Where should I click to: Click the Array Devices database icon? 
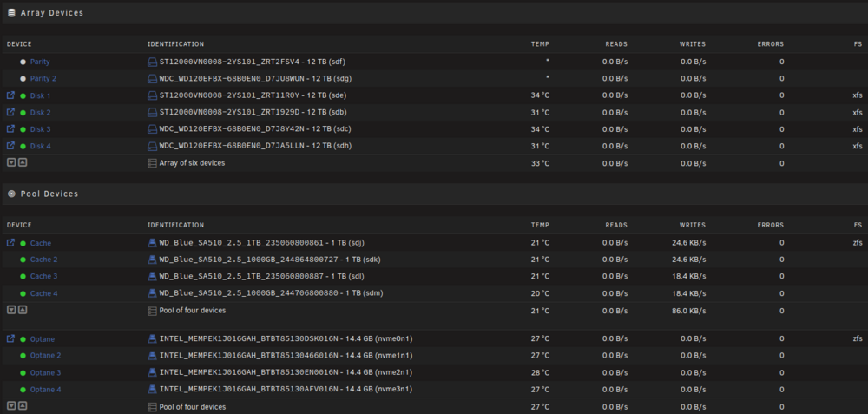coord(11,13)
